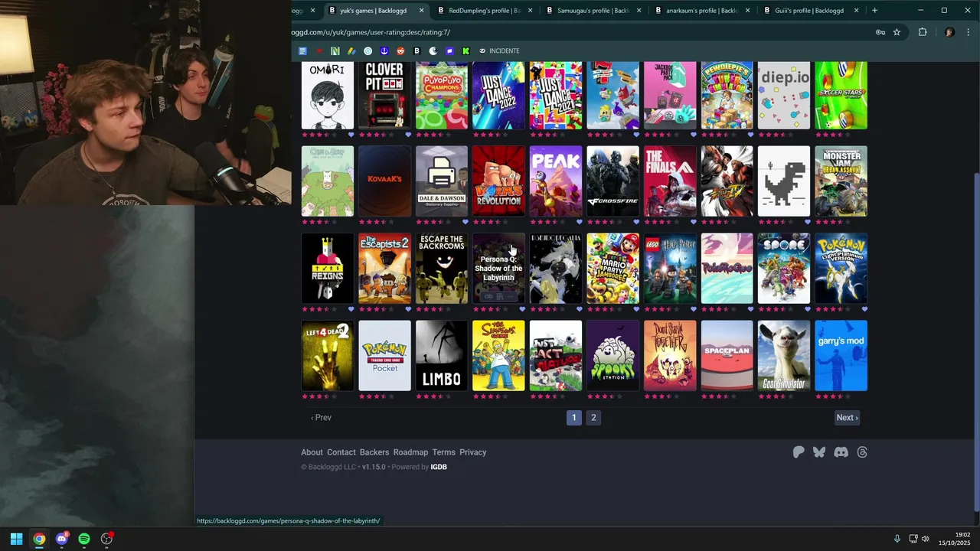The height and width of the screenshot is (551, 980).
Task: Open the Worms Revolution game cover
Action: [x=498, y=181]
